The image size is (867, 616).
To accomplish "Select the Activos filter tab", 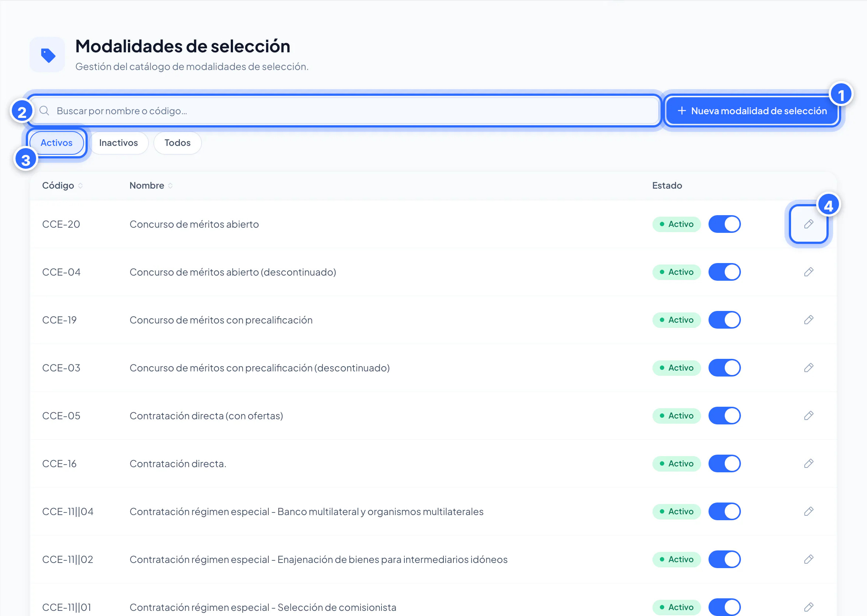I will pos(56,143).
